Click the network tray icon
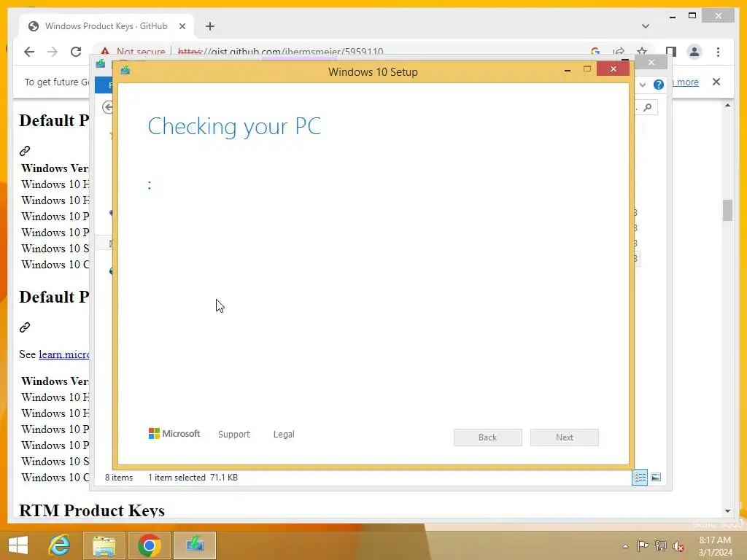Viewport: 747px width, 560px height. click(x=661, y=545)
